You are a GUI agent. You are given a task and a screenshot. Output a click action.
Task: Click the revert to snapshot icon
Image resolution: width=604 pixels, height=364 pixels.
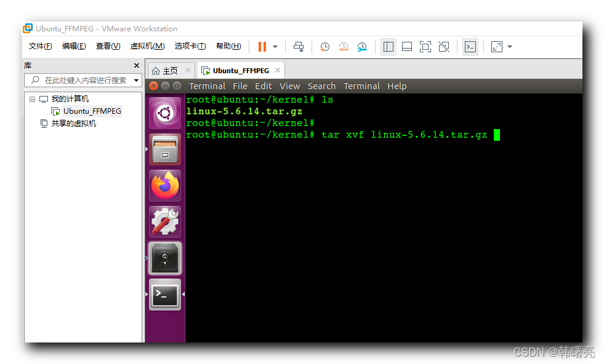click(344, 47)
